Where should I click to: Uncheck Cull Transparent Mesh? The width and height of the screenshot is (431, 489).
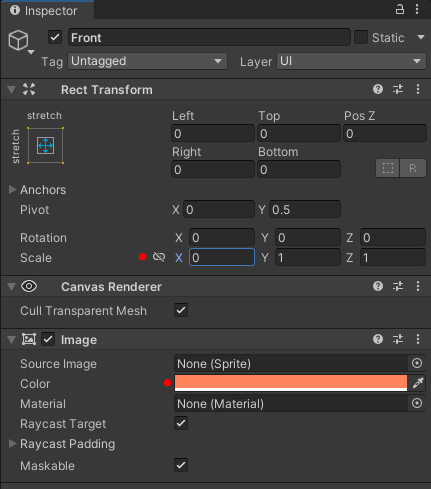181,310
